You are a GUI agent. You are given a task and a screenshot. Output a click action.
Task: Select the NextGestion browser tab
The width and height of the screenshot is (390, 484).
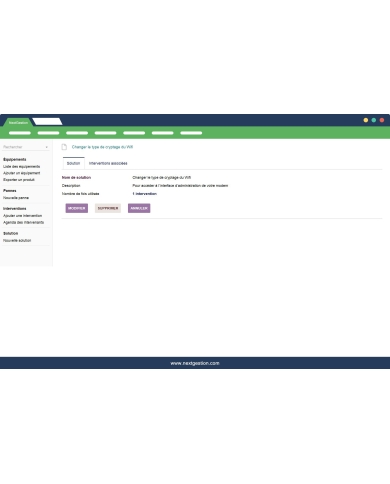(x=18, y=122)
